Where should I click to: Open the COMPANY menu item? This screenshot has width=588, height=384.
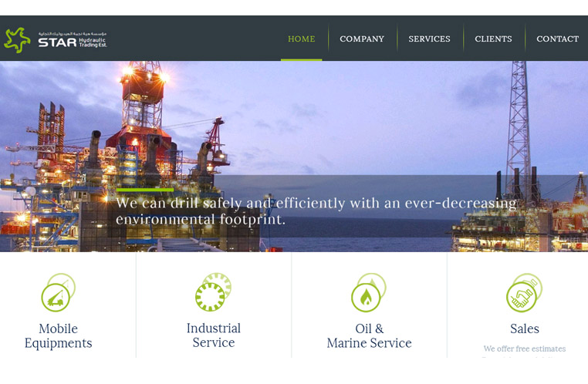tap(362, 39)
